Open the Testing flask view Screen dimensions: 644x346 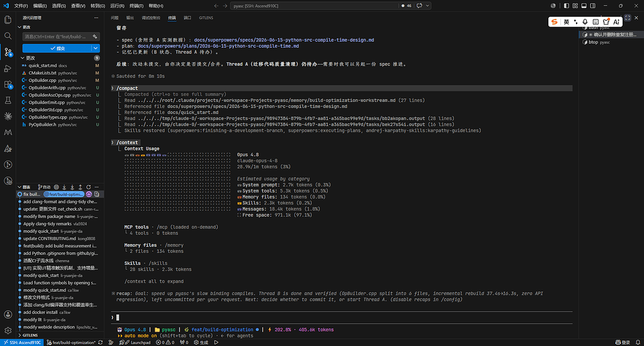point(8,100)
